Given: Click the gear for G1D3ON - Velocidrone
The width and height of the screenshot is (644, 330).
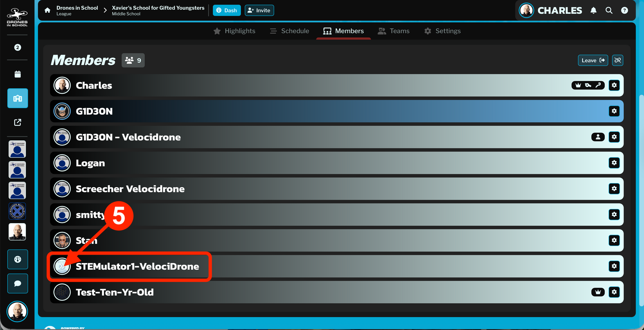Looking at the screenshot, I should point(614,137).
